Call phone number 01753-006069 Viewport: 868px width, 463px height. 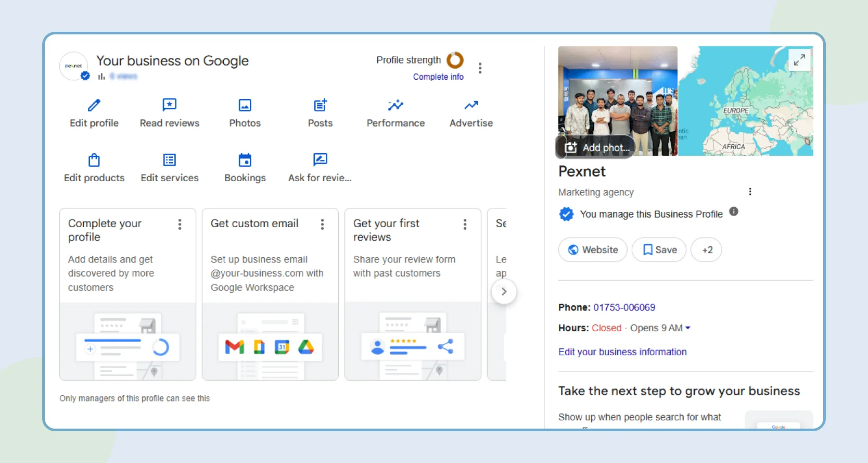(x=624, y=307)
